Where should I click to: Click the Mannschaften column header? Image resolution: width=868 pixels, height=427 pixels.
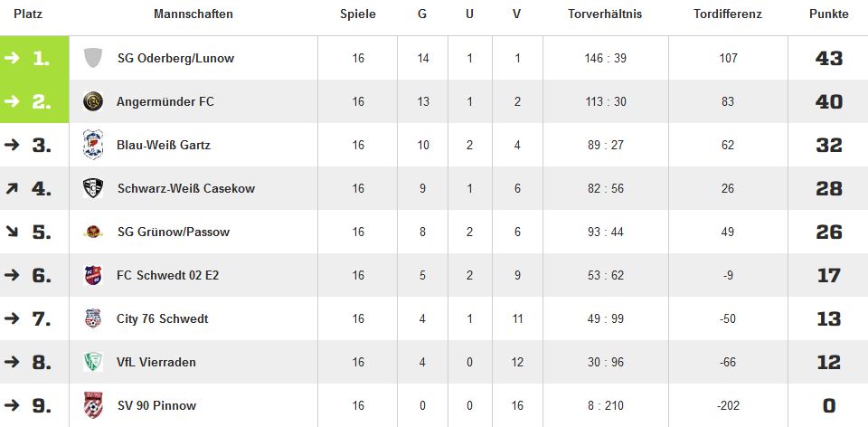[x=193, y=14]
